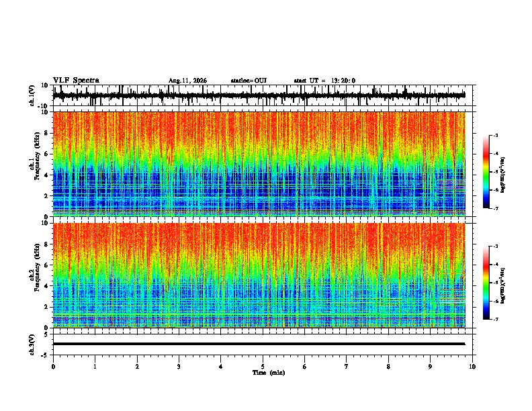
Task: Click the "1" tick label on time axis
Action: click(x=95, y=367)
